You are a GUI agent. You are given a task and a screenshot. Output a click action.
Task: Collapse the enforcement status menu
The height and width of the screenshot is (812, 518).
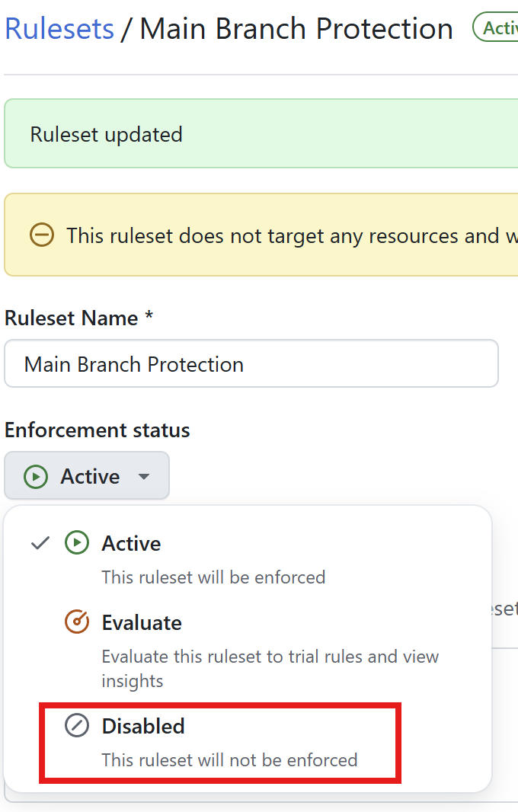point(87,475)
